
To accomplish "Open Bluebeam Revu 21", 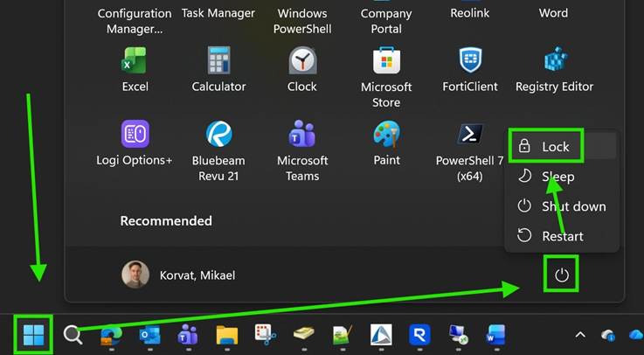I will (x=218, y=150).
